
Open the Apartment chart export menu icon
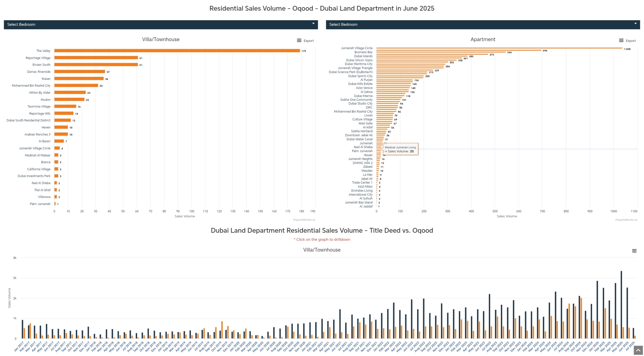tap(621, 41)
